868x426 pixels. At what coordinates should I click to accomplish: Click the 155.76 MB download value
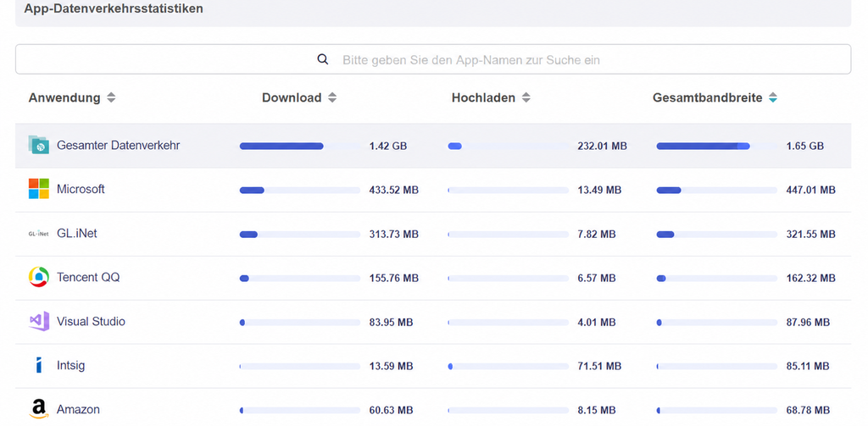tap(394, 279)
